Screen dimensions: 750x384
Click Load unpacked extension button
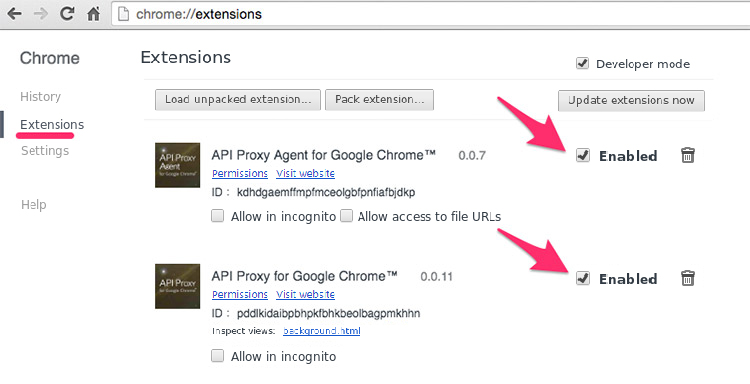pos(238,99)
